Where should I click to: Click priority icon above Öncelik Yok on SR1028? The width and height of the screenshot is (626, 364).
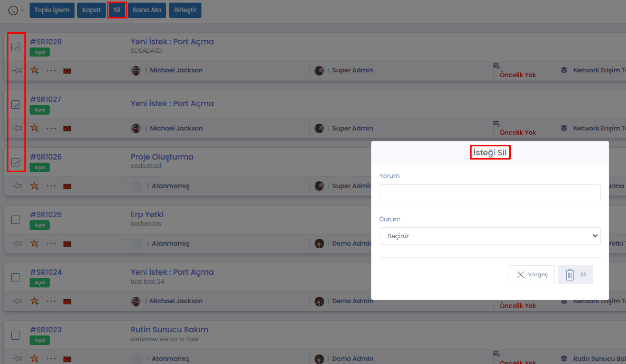[496, 66]
